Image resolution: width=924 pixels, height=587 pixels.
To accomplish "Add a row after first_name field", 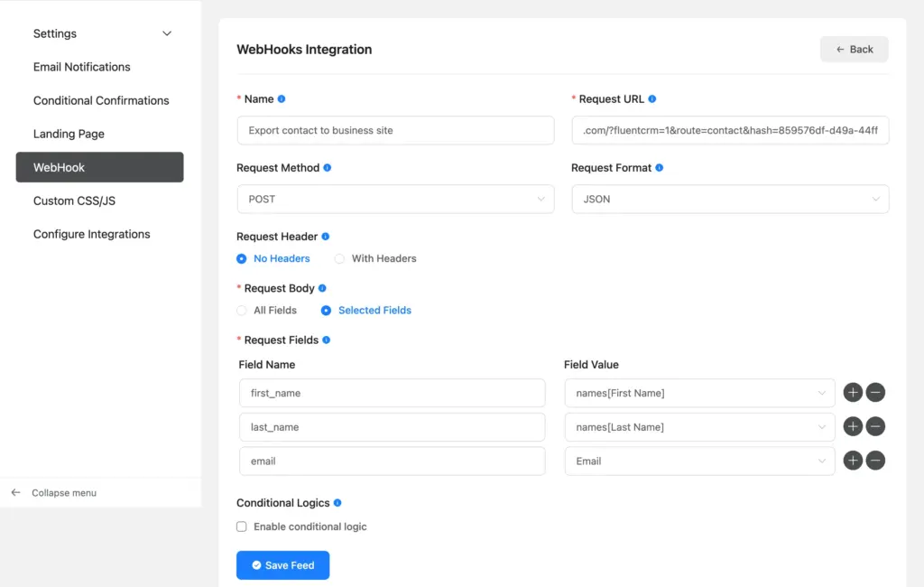I will (853, 392).
